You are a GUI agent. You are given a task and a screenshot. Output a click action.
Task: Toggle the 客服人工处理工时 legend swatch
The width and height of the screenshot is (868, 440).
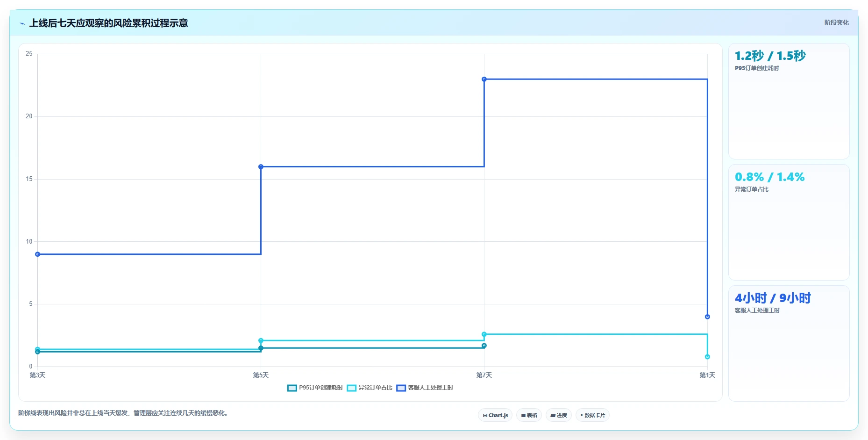point(401,388)
